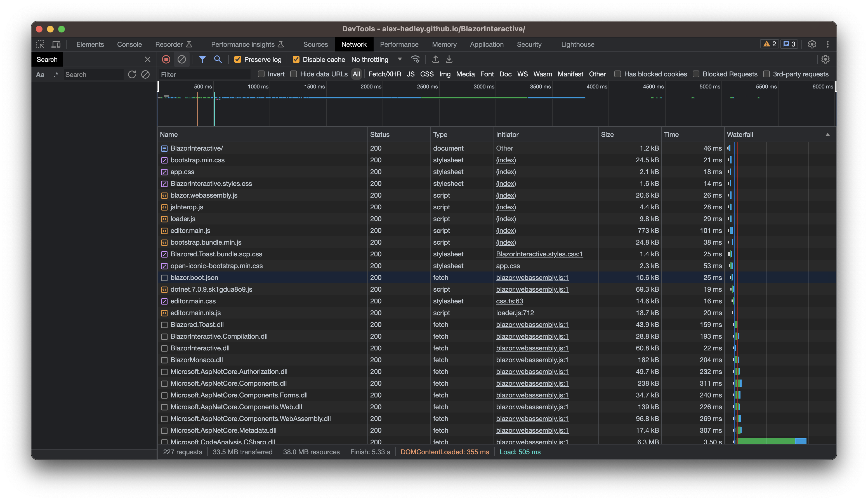
Task: Open the Application tab
Action: [486, 45]
